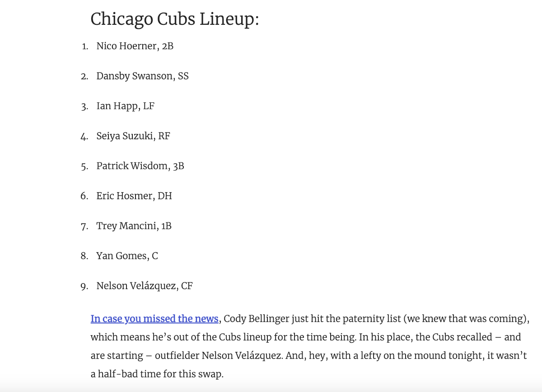This screenshot has height=392, width=542.
Task: Click the Dansby Swanson, SS list item
Action: coord(142,76)
